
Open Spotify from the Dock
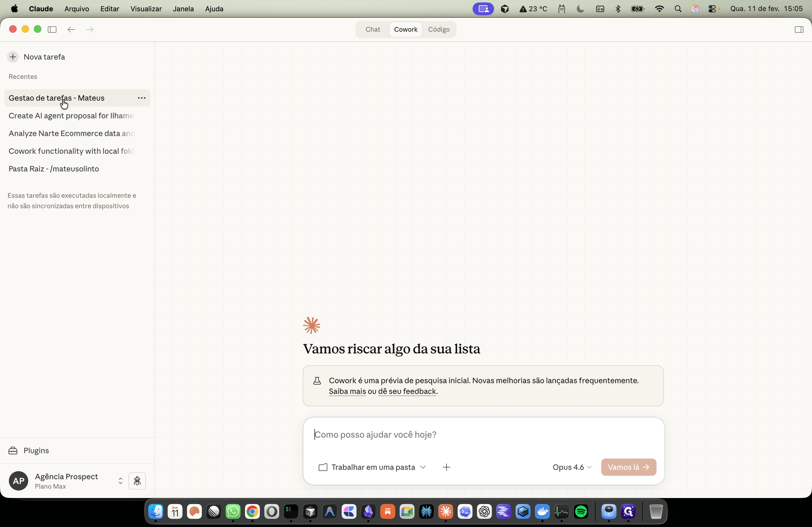[581, 511]
